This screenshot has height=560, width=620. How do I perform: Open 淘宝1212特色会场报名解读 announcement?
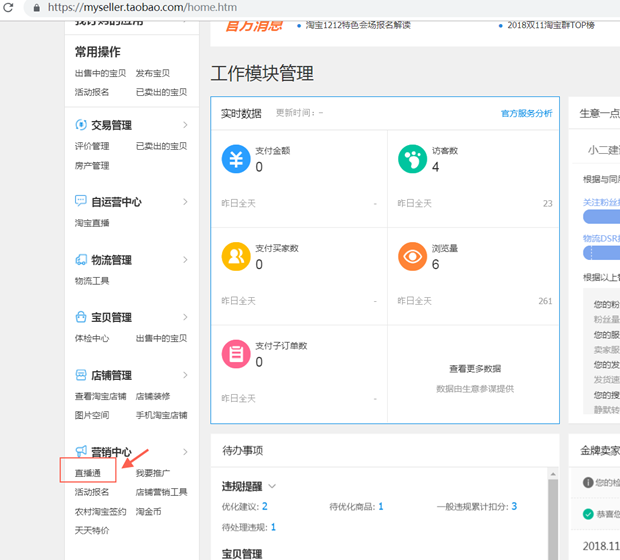click(358, 25)
